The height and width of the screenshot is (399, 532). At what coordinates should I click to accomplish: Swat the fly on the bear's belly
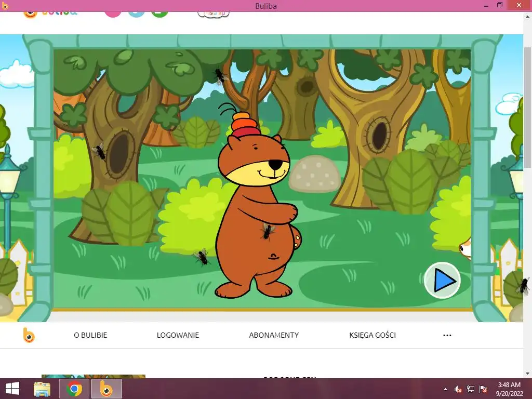click(268, 231)
